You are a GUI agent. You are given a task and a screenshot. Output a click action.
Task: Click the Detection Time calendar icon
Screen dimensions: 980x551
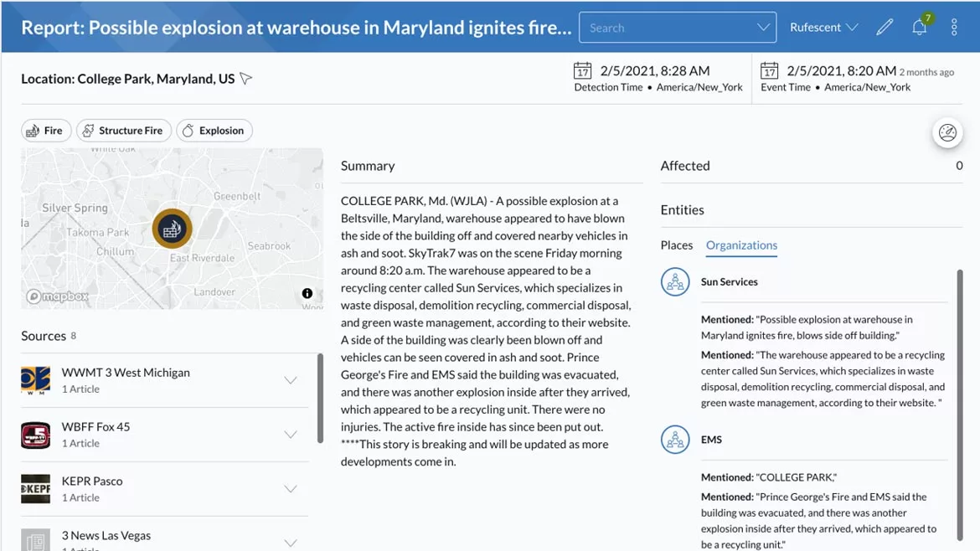(x=582, y=71)
